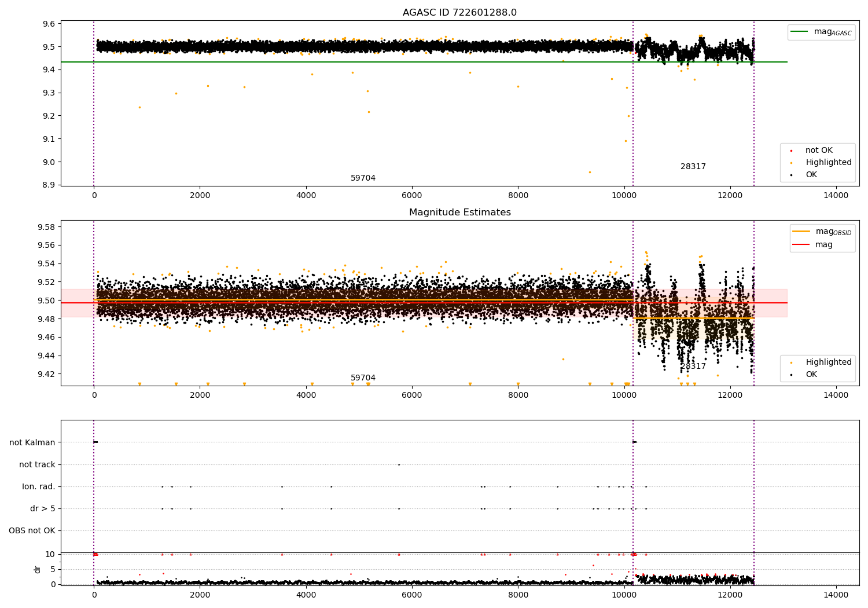Click the 9.46 y-tick of the middle plot
This screenshot has width=868, height=608.
point(47,338)
